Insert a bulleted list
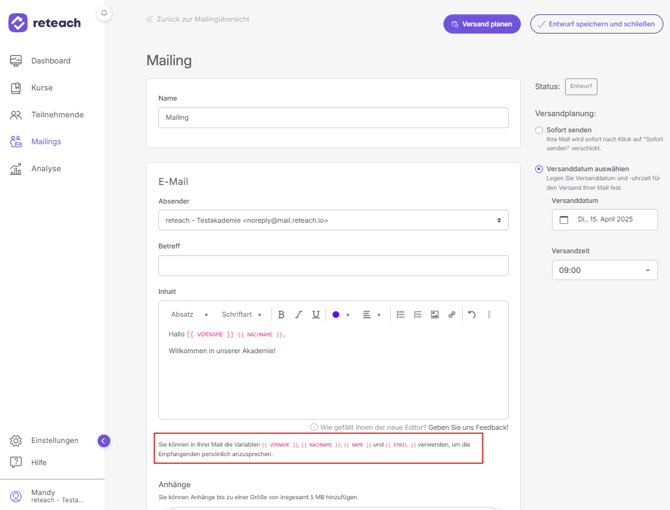This screenshot has height=510, width=670. 400,315
